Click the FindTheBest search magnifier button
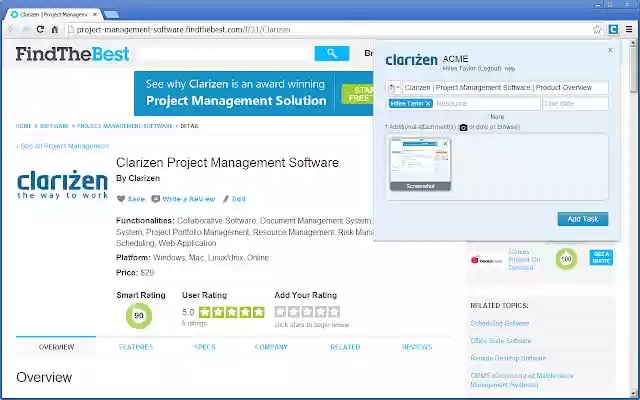Viewport: 640px width, 400px height. click(x=332, y=53)
